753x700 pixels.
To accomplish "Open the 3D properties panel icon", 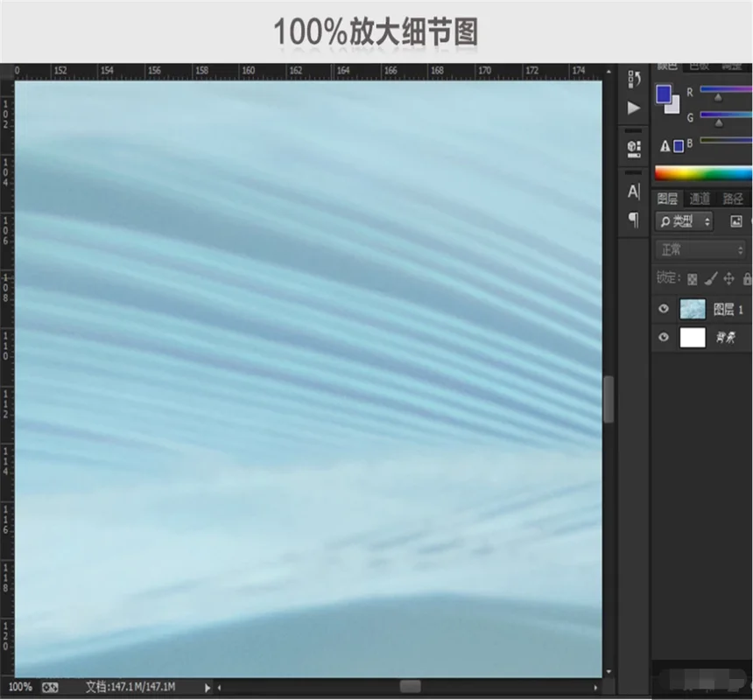I will tap(633, 149).
